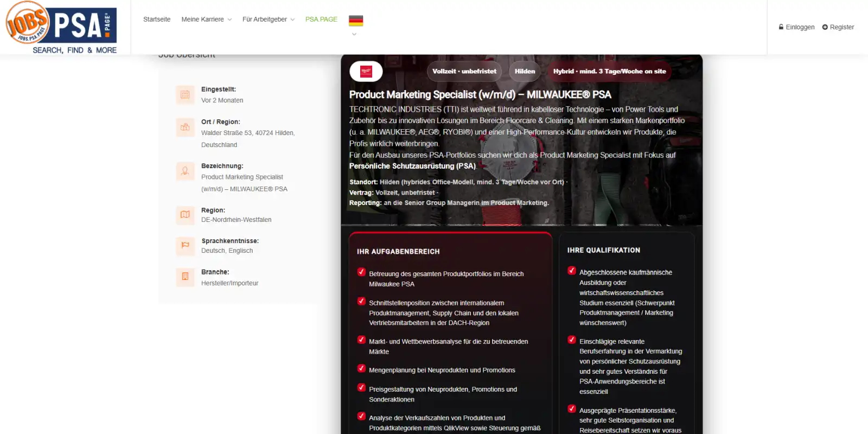Click the Product Marketing Specialist job title
868x434 pixels.
[x=480, y=95]
